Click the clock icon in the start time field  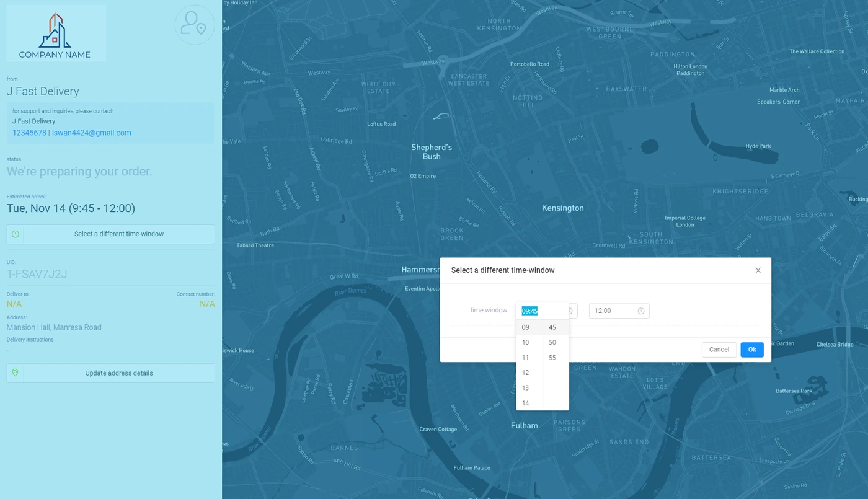(x=570, y=311)
